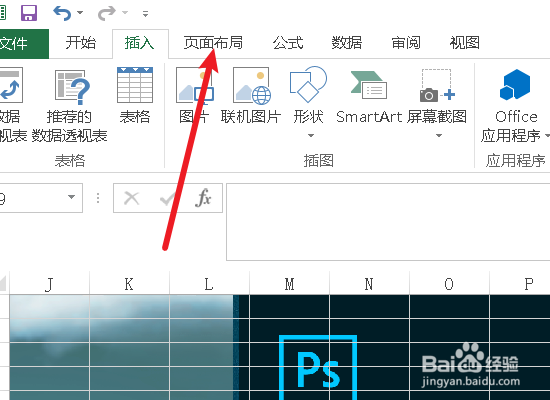
Task: Open the 形状 shapes gallery
Action: click(x=308, y=96)
